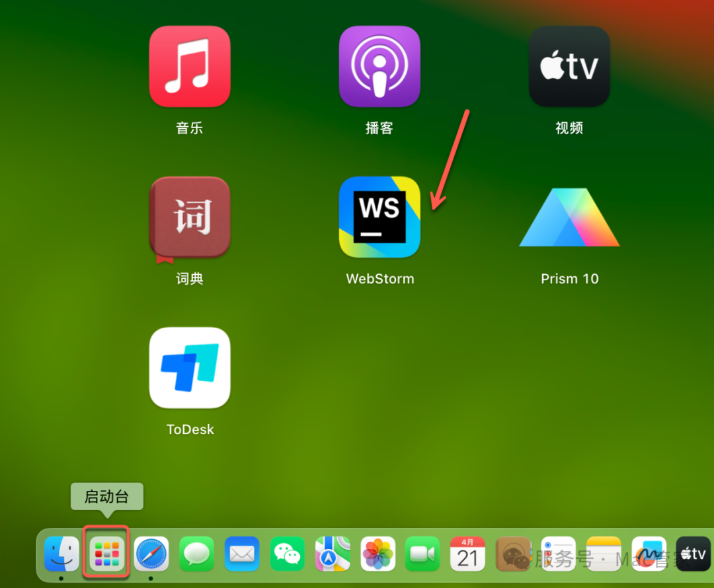Open Calendar showing date 21 in Dock
Viewport: 714px width, 588px height.
[x=467, y=554]
